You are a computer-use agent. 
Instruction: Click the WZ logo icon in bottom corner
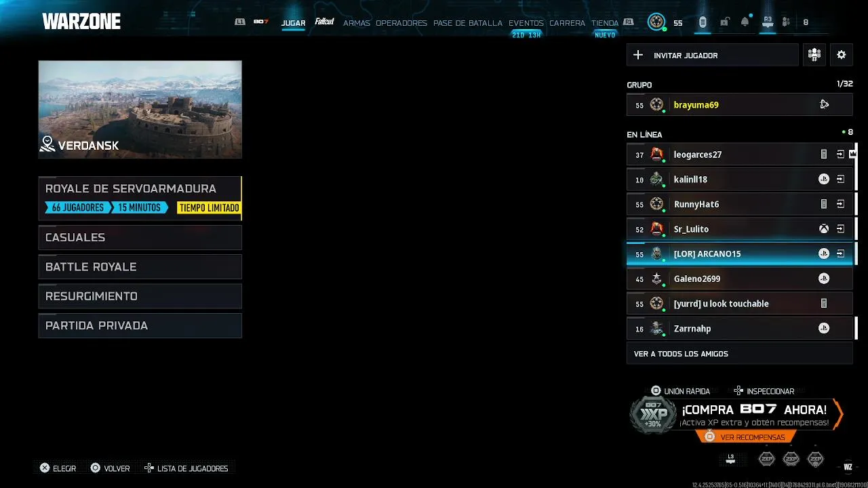tap(848, 466)
